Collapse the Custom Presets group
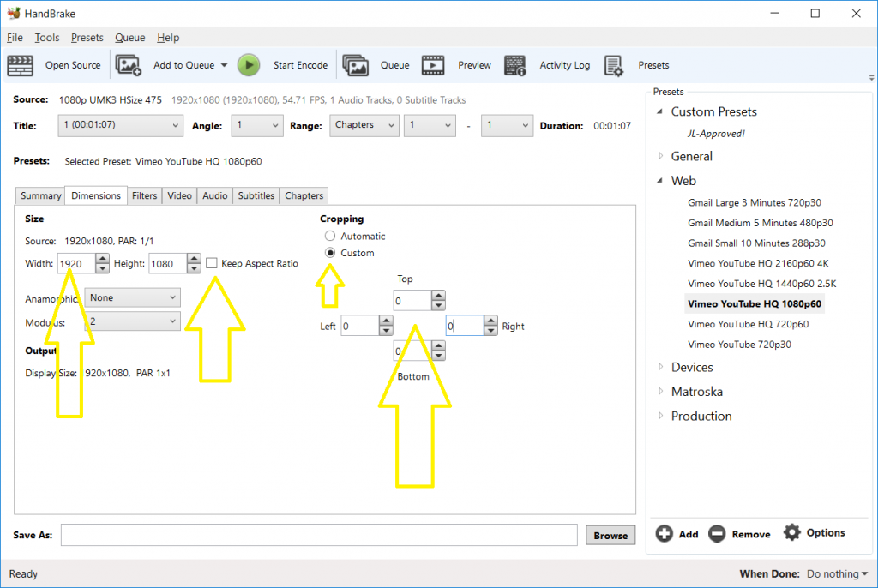This screenshot has width=878, height=588. coord(660,111)
